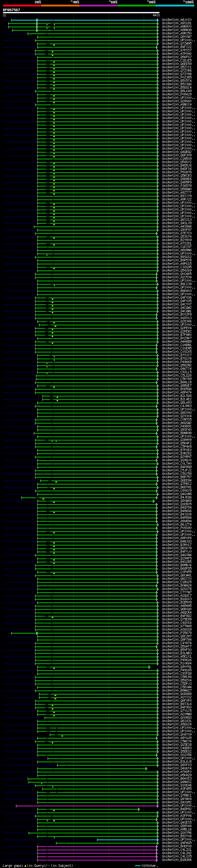
Task: Click the UniRef100_Q3SEA6 label
Action: tap(176, 785)
